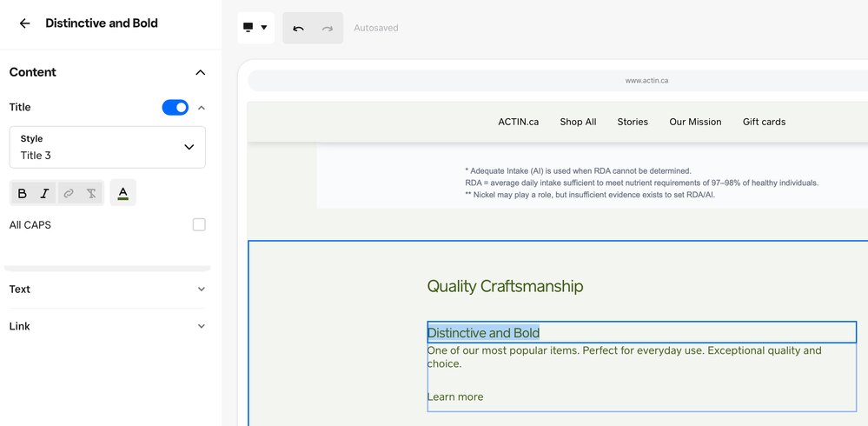This screenshot has height=426, width=868.
Task: Click the insert link icon
Action: 69,193
